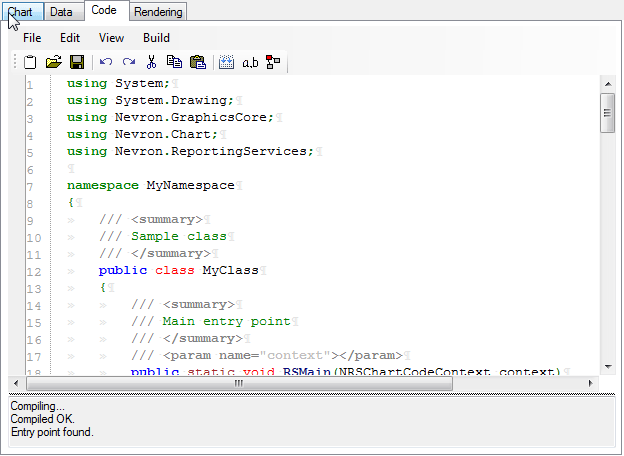Viewport: 624px width, 456px height.
Task: Click the Redo arrow icon
Action: point(129,62)
